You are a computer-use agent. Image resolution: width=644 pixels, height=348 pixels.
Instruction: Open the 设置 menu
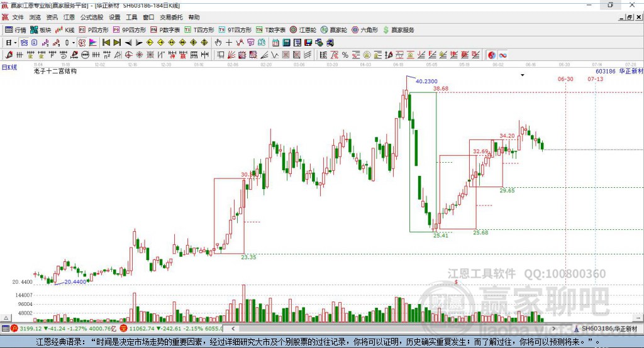114,17
